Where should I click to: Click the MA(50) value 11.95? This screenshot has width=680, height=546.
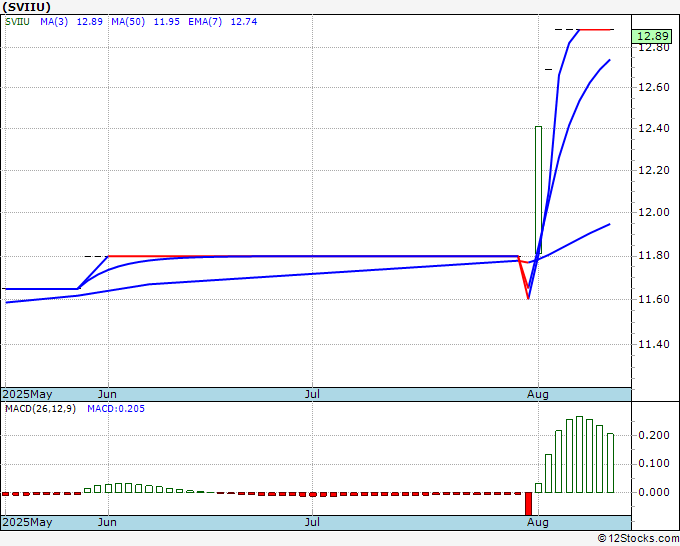(167, 22)
